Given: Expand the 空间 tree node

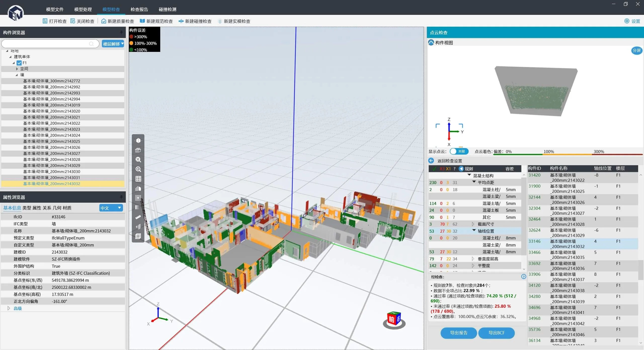Looking at the screenshot, I should [17, 69].
